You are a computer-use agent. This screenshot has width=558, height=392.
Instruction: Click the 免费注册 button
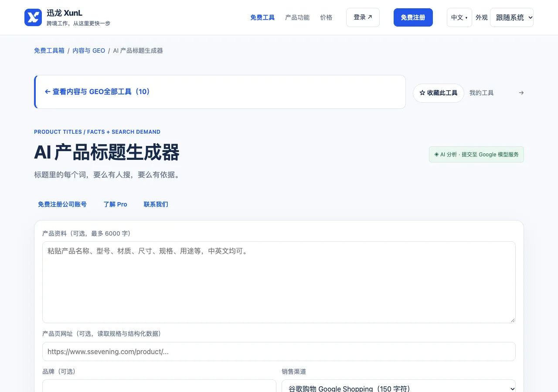[413, 17]
